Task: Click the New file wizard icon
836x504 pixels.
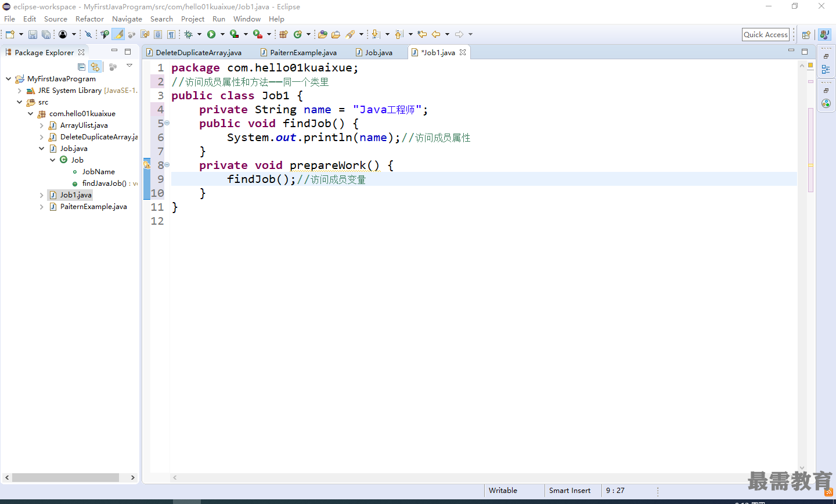Action: (x=10, y=34)
